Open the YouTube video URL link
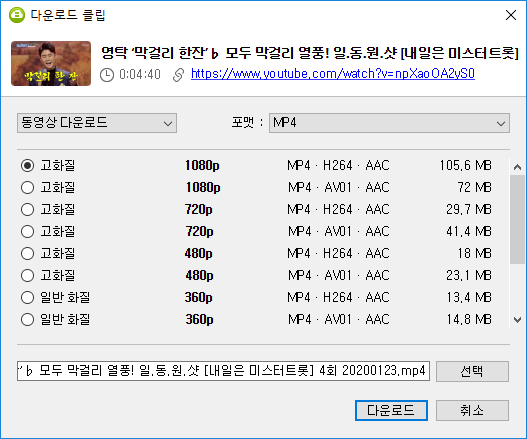 [x=333, y=74]
